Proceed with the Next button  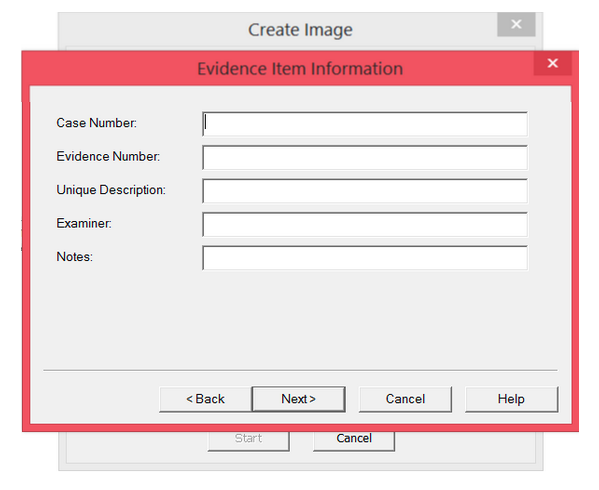pos(298,399)
